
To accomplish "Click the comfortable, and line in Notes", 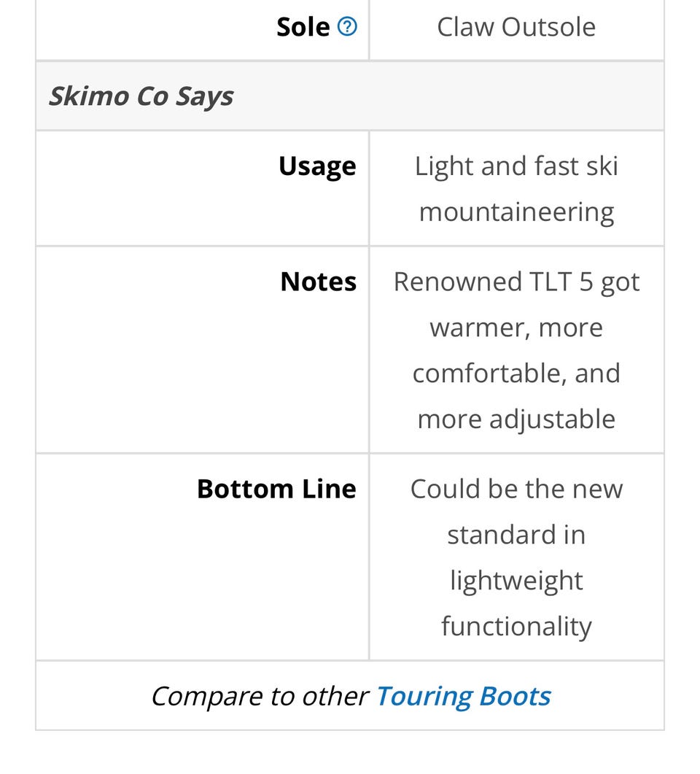I will click(516, 374).
